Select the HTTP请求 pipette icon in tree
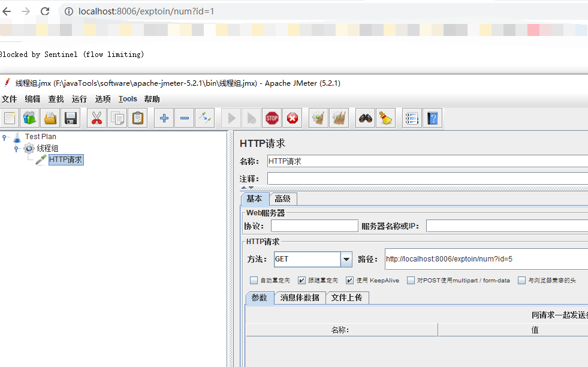 click(41, 160)
